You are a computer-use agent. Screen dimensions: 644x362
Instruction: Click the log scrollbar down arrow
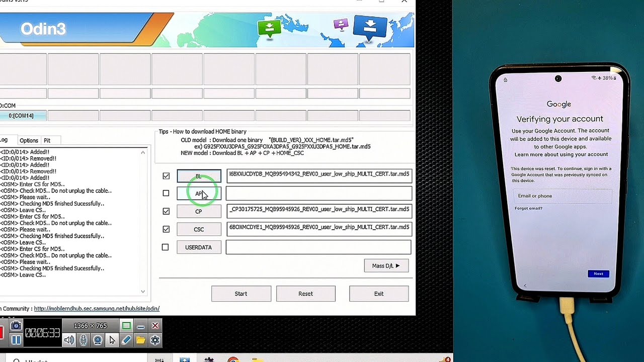143,291
